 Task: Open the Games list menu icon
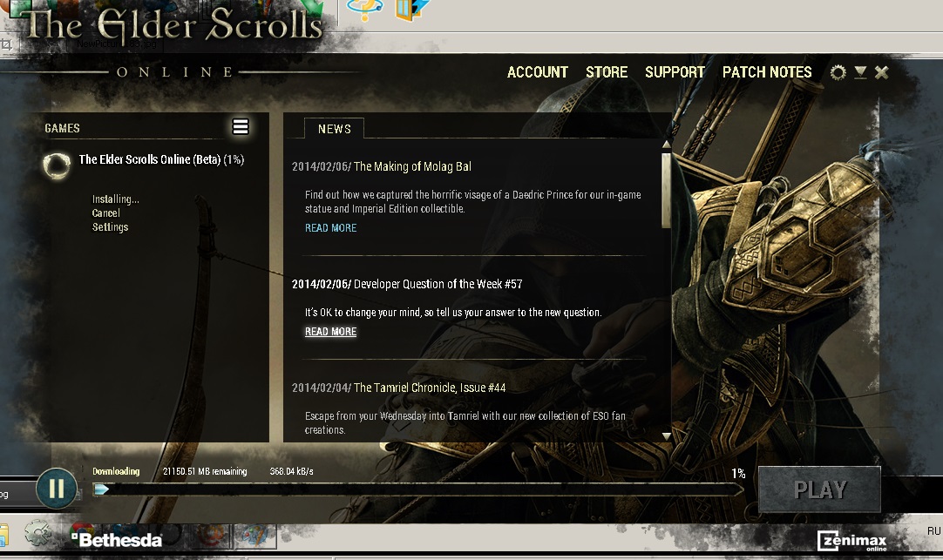click(x=241, y=127)
